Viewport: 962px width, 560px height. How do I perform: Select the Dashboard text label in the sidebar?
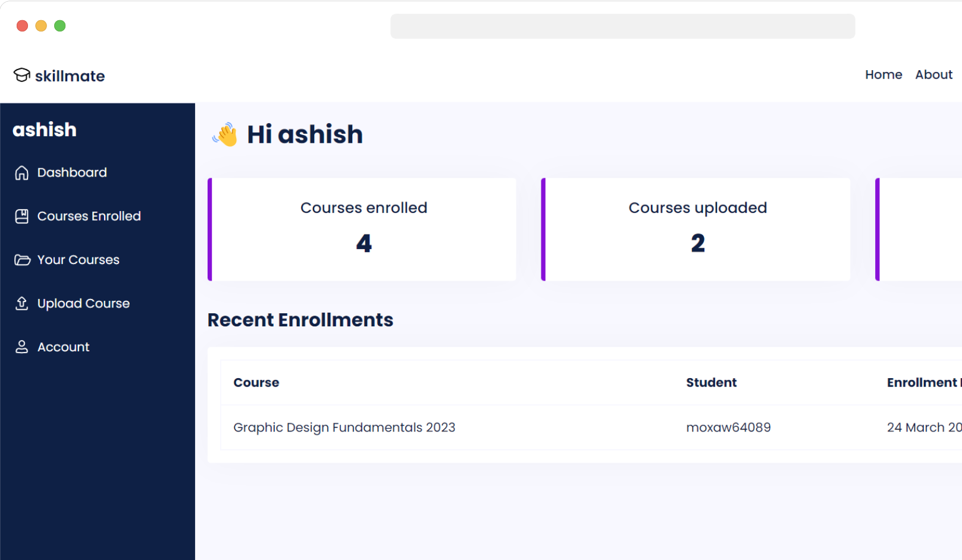coord(72,173)
